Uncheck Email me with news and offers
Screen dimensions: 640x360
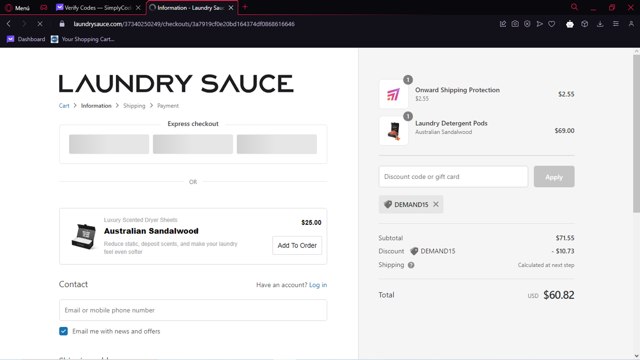point(63,331)
